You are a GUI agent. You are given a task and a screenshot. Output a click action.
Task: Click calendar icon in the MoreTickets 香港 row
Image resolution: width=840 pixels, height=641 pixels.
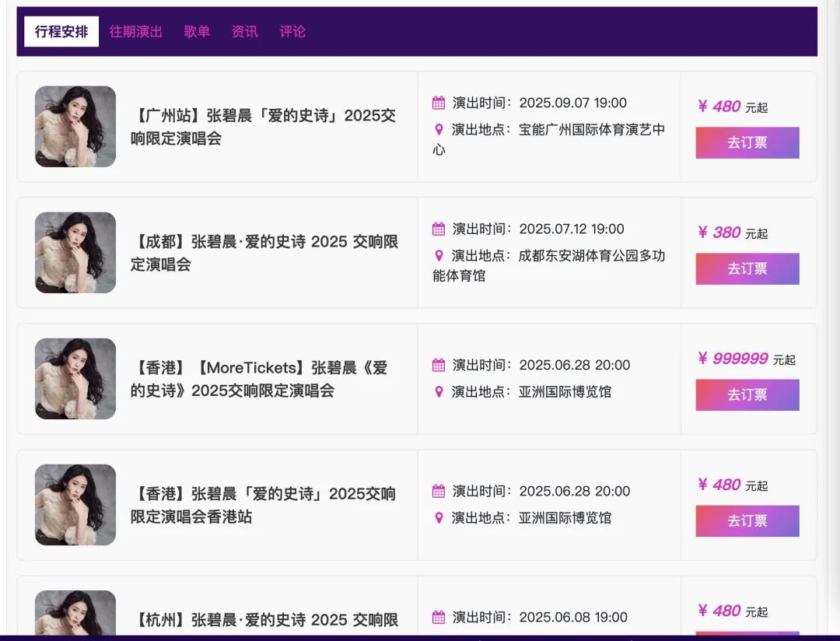pos(438,365)
